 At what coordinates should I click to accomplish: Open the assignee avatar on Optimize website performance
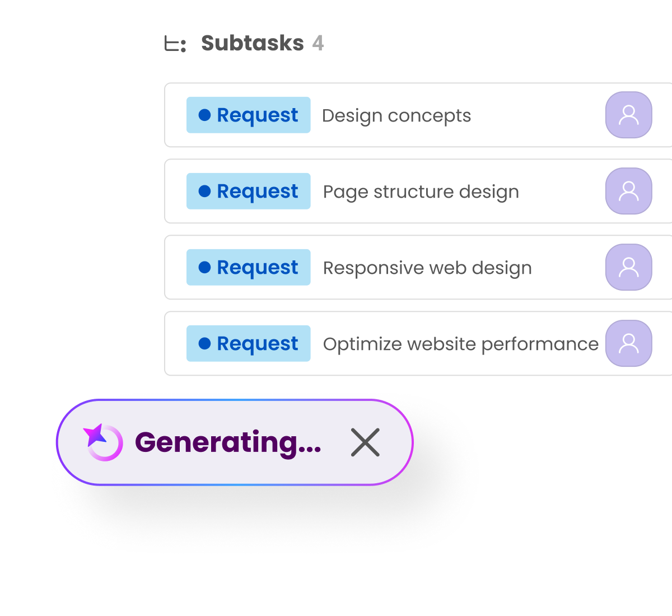coord(629,343)
